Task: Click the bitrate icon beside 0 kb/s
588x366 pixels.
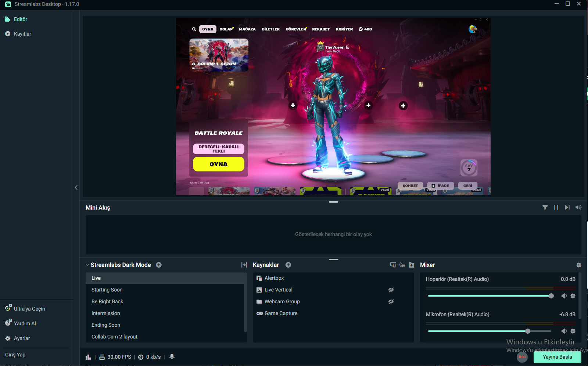Action: [141, 357]
